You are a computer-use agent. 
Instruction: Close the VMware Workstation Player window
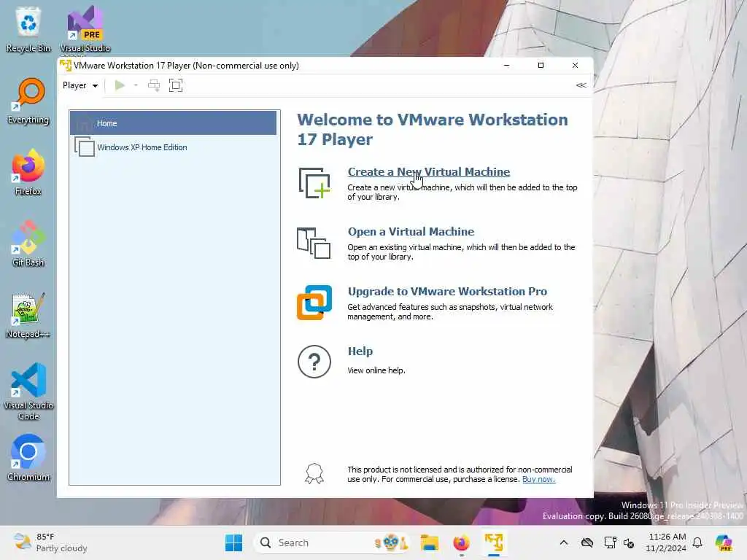click(575, 65)
